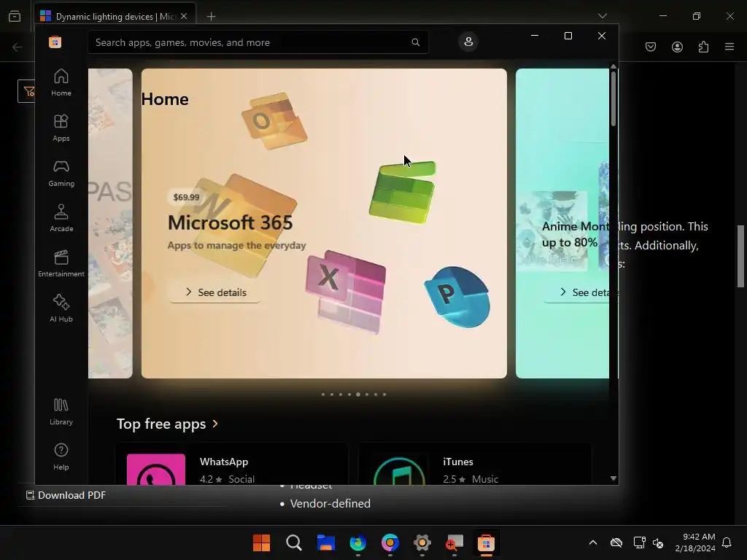This screenshot has height=560, width=747.
Task: Click Download PDF in the browser page
Action: click(x=66, y=495)
